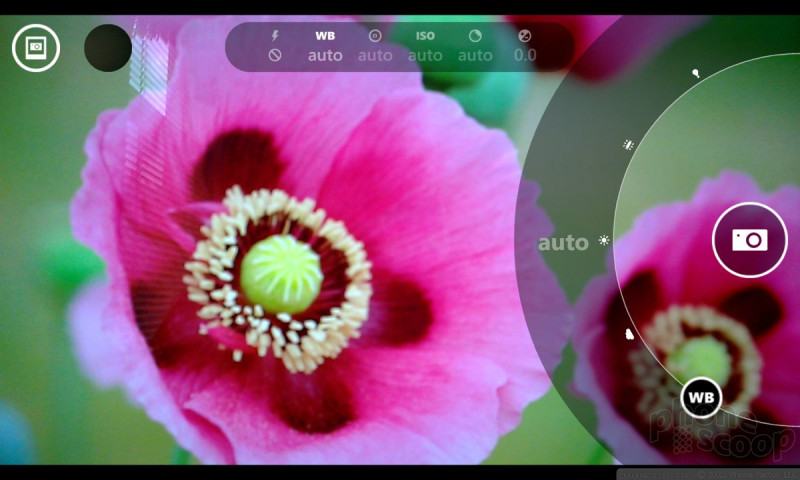Select WB in the top settings bar

point(325,36)
